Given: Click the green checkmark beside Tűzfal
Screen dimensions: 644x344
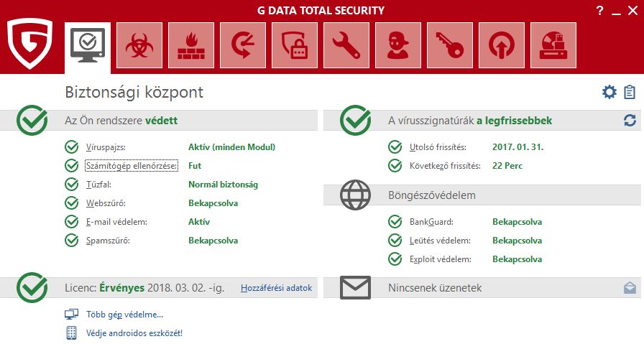Looking at the screenshot, I should [71, 185].
